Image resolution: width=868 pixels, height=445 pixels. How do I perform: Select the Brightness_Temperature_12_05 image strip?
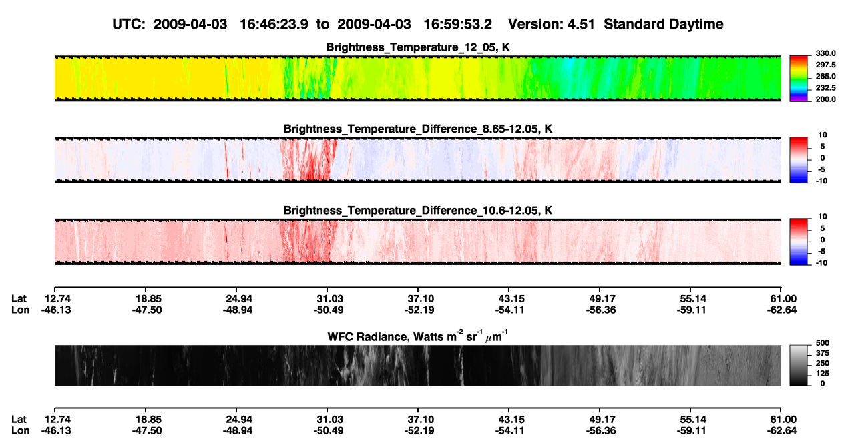coord(417,79)
